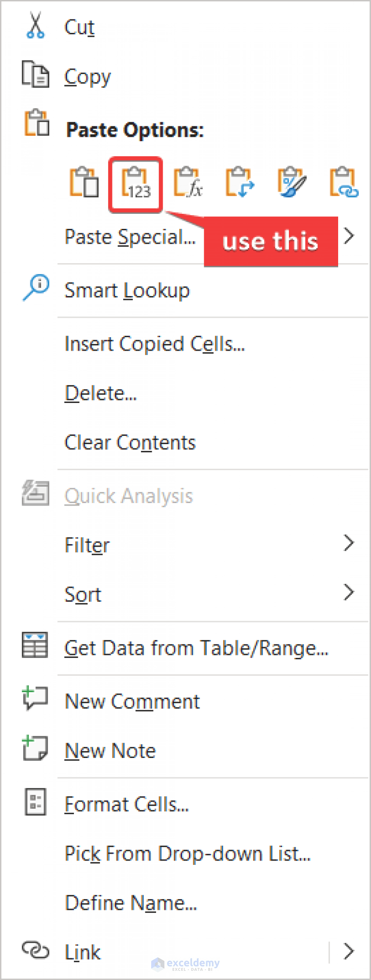Expand the Sort submenu chevron
This screenshot has width=371, height=980.
pos(349,592)
